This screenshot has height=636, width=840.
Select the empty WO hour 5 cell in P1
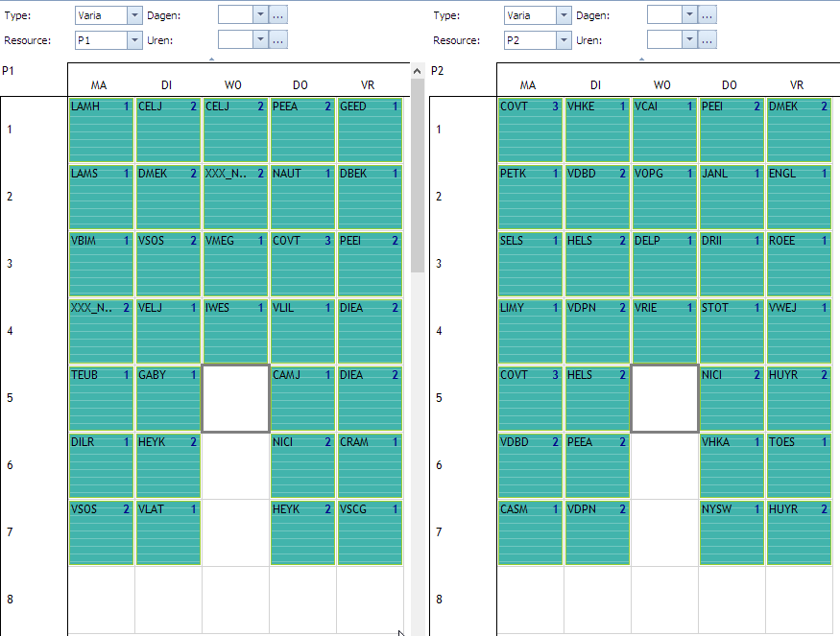[236, 398]
